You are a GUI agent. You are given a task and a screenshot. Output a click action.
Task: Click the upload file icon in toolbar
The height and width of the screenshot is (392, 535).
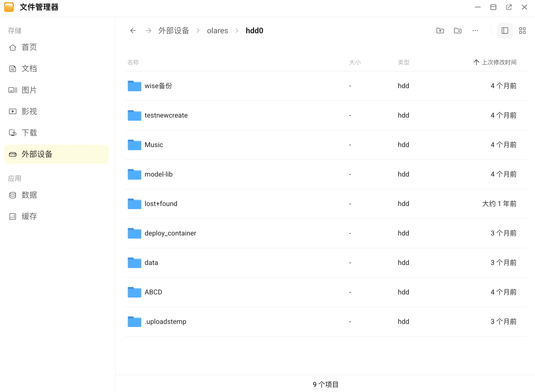point(440,31)
